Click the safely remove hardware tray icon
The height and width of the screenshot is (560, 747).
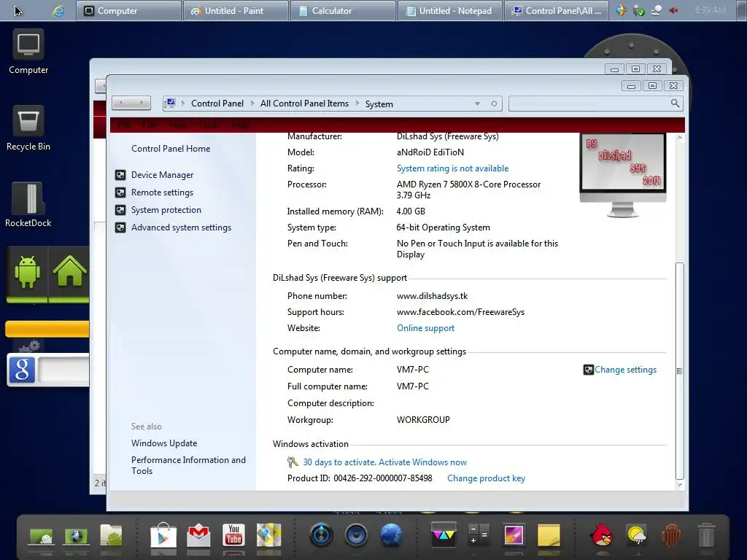click(x=638, y=10)
